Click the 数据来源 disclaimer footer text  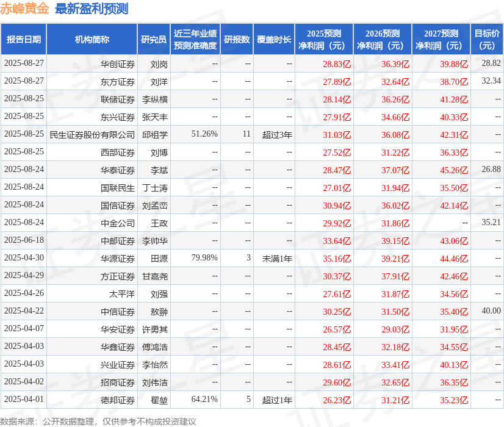(x=98, y=422)
